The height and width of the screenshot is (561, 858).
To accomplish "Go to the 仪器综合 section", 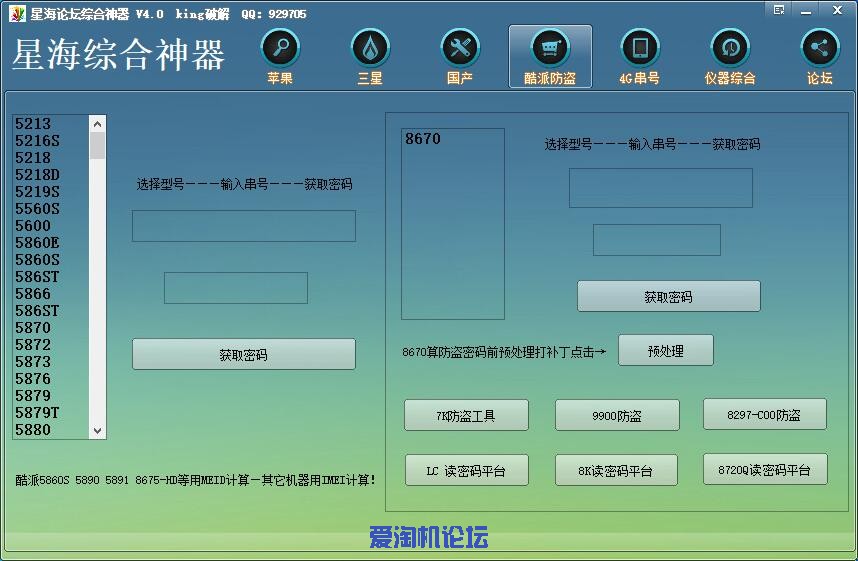I will point(730,57).
